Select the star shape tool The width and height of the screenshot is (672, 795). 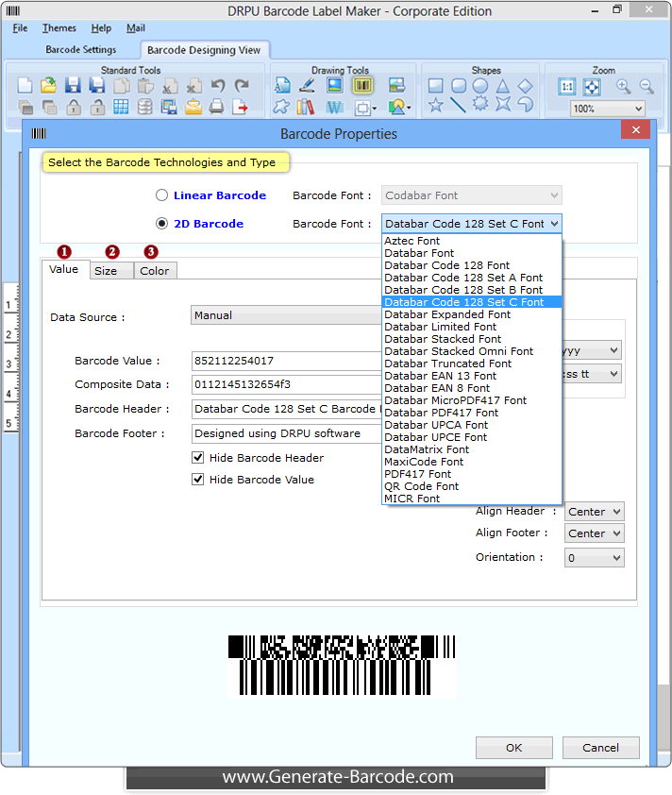[x=435, y=105]
